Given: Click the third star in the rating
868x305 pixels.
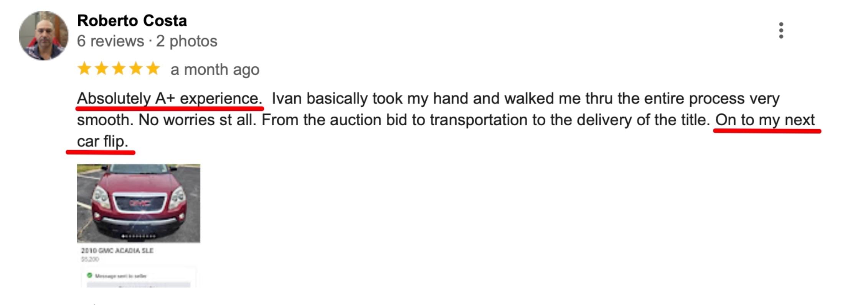Looking at the screenshot, I should (x=119, y=69).
